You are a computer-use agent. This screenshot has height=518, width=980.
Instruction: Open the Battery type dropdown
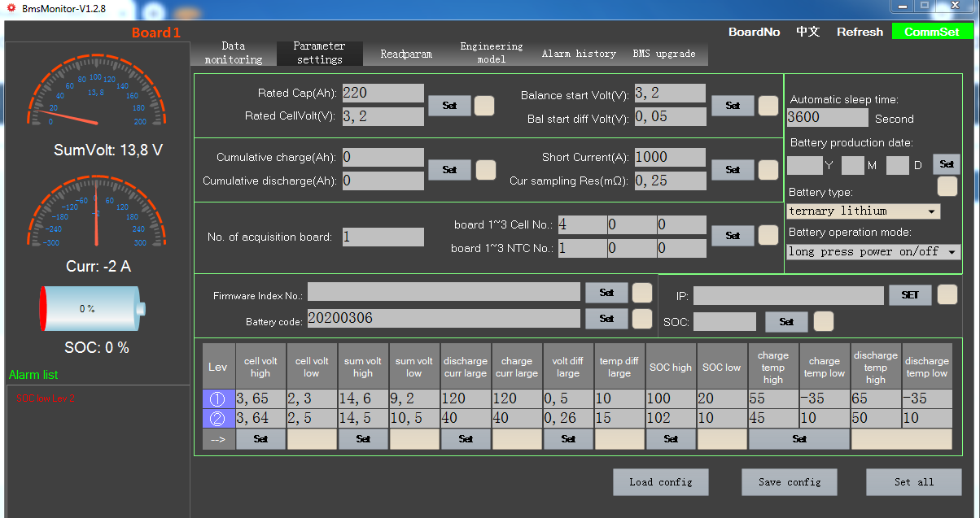[863, 211]
